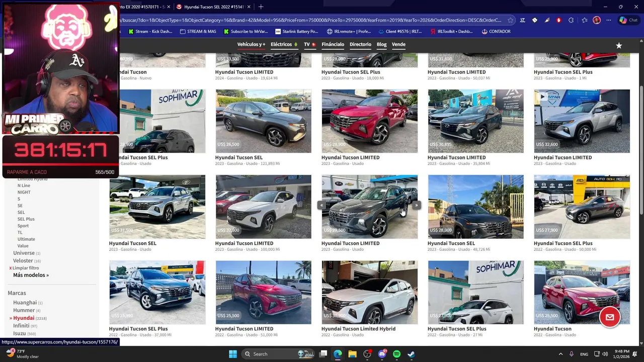Open 'Vehículos y +' menu

click(x=251, y=44)
